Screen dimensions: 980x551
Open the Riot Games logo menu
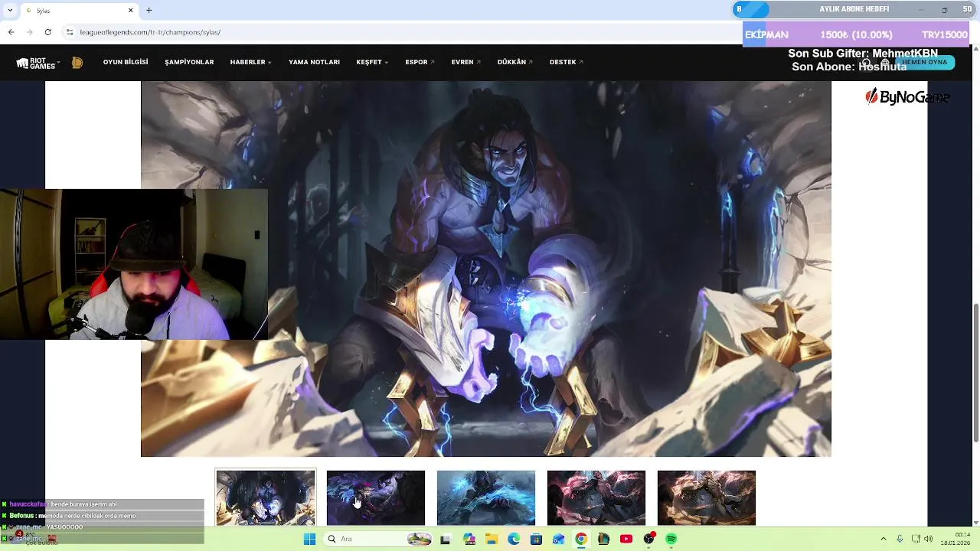pos(38,63)
